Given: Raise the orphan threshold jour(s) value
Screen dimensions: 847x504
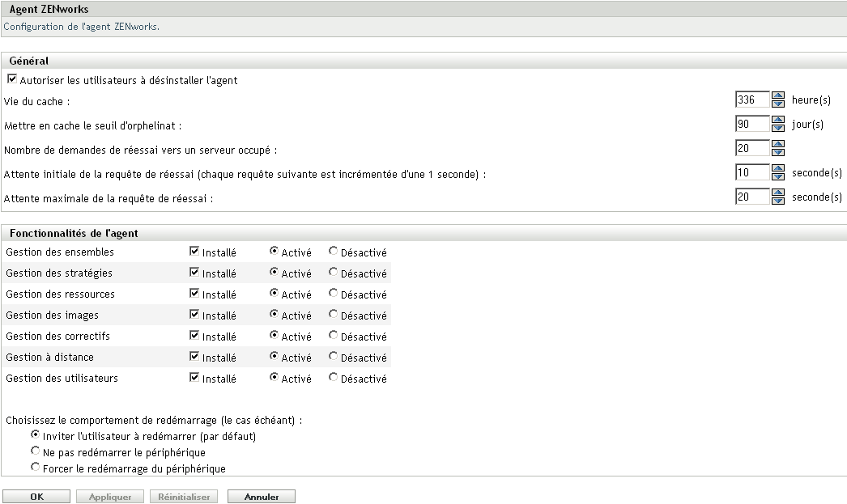Looking at the screenshot, I should pos(777,121).
